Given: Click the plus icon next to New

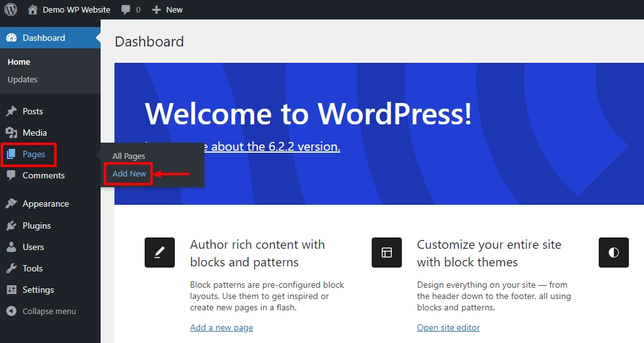Looking at the screenshot, I should click(x=156, y=9).
